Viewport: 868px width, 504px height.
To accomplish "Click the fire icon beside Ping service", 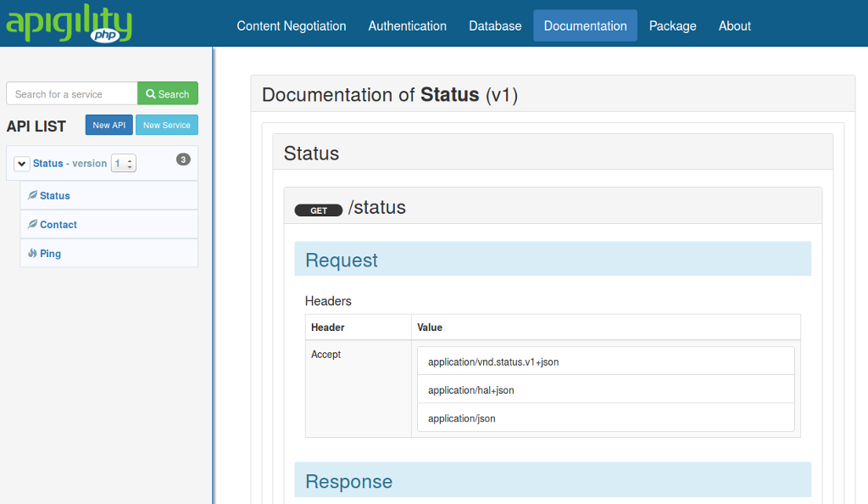I will [x=32, y=254].
